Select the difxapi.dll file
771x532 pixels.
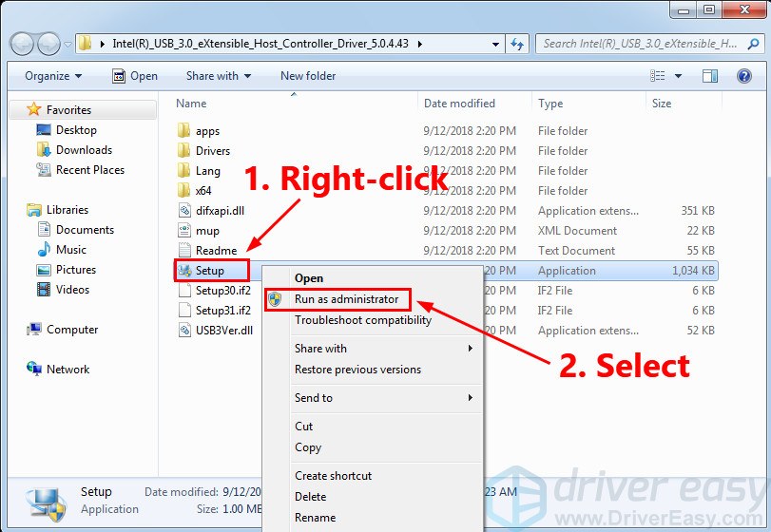click(221, 211)
